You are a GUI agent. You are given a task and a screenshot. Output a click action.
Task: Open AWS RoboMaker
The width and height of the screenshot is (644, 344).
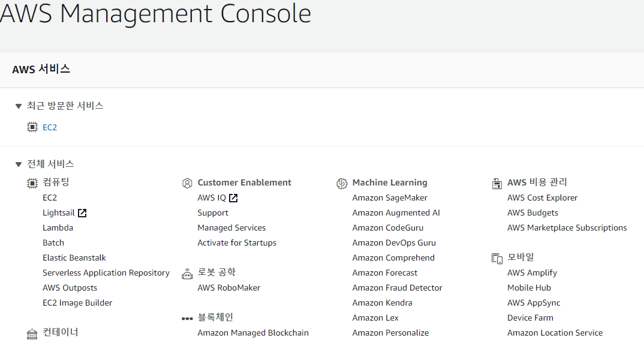point(229,288)
